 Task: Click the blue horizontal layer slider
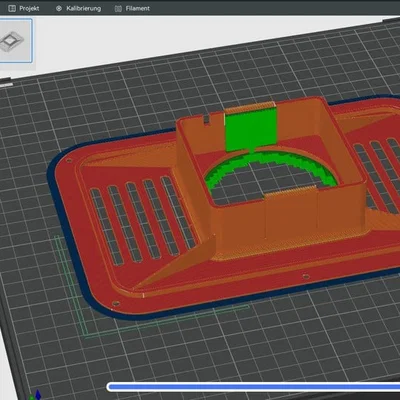pyautogui.click(x=253, y=387)
